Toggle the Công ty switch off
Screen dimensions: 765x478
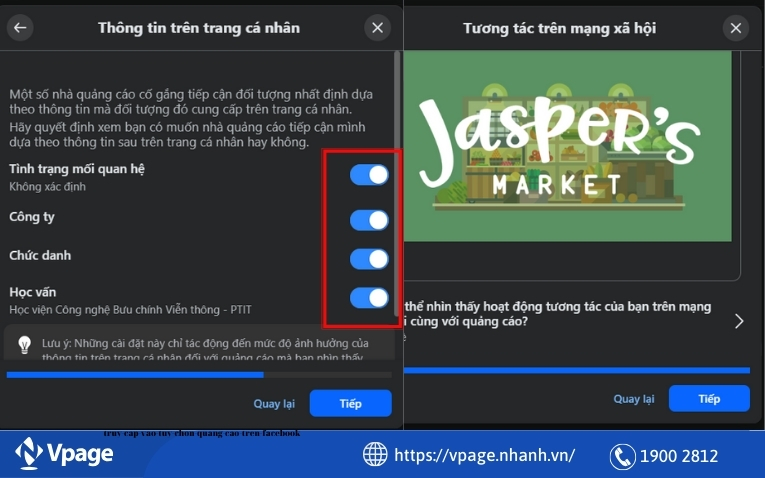(369, 220)
